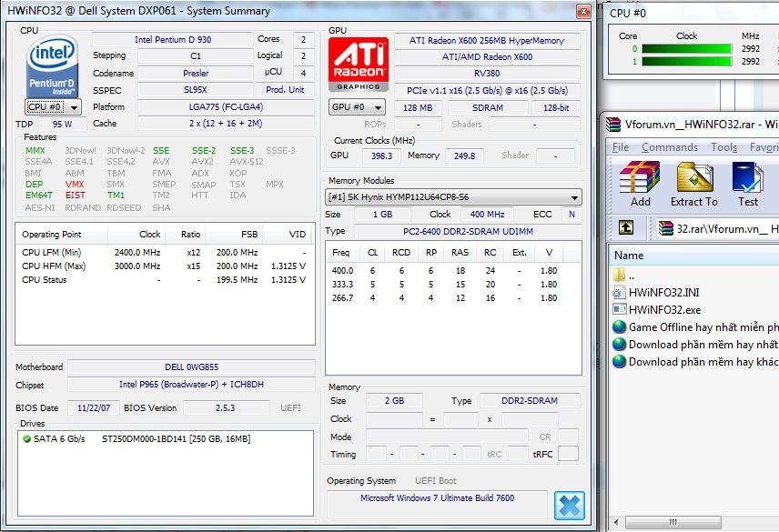
Task: Click the Codename Presler field
Action: (196, 74)
